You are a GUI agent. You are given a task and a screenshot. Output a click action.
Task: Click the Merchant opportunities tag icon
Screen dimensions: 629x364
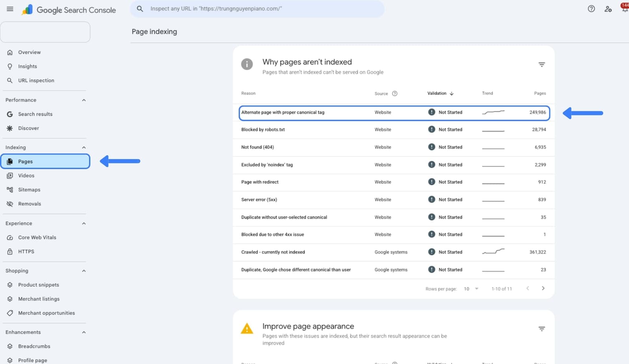click(x=10, y=313)
